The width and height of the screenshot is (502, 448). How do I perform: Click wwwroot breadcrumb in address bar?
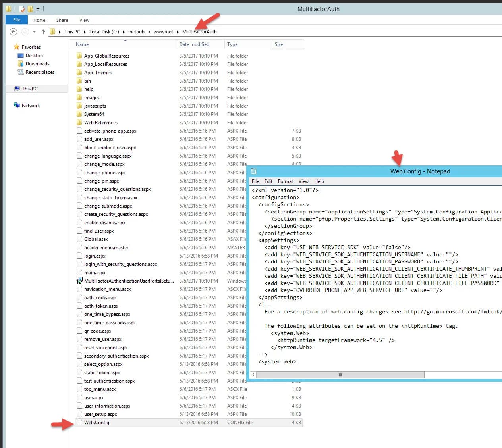tap(163, 32)
